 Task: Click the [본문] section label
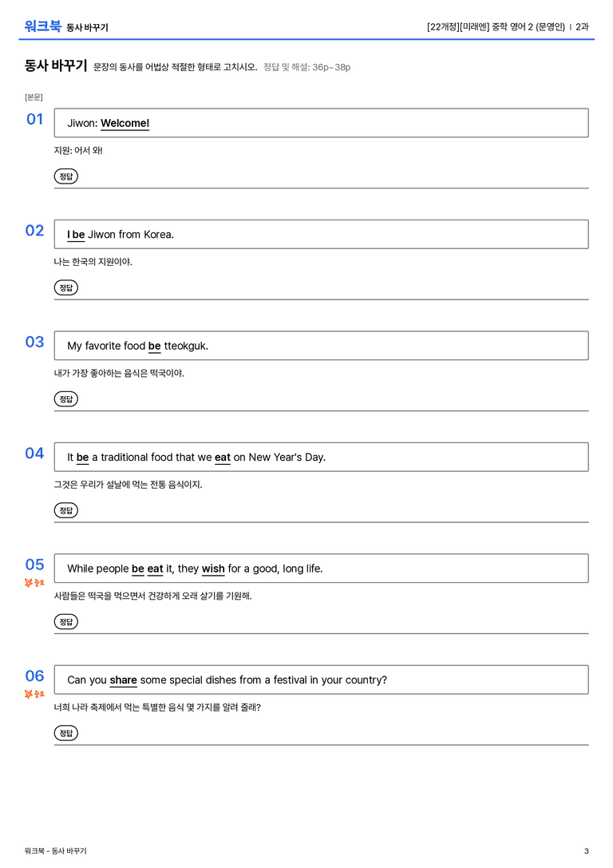34,97
